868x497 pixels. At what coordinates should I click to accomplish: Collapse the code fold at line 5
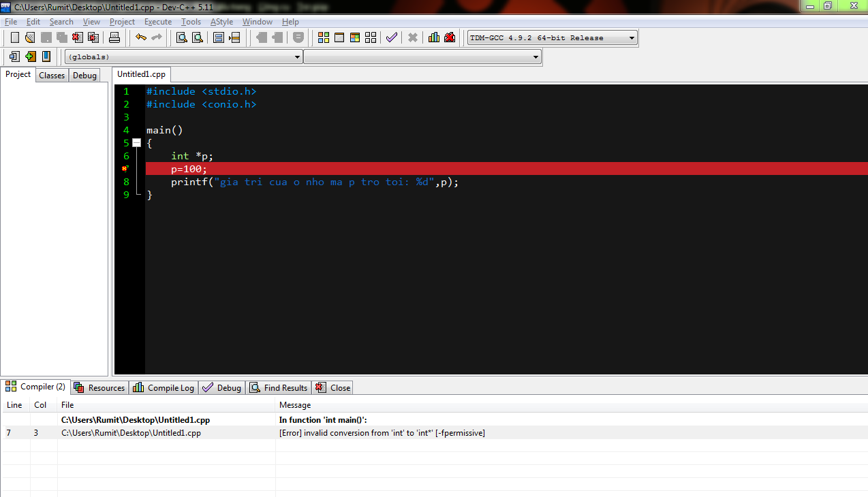136,143
